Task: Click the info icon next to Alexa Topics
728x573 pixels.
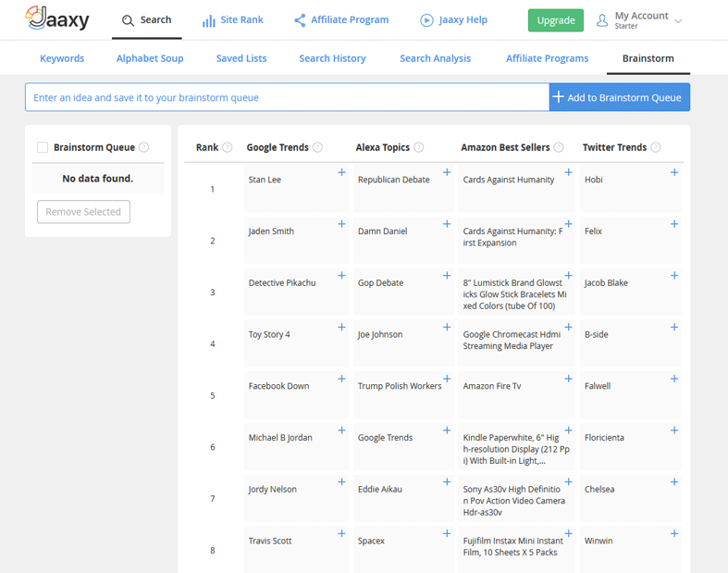Action: (418, 147)
